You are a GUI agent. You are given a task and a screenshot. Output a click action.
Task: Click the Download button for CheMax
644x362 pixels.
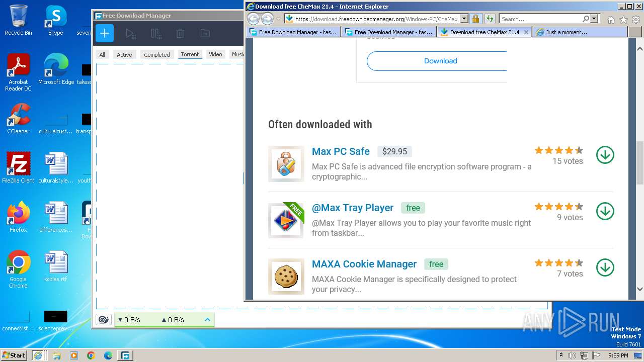pyautogui.click(x=437, y=61)
